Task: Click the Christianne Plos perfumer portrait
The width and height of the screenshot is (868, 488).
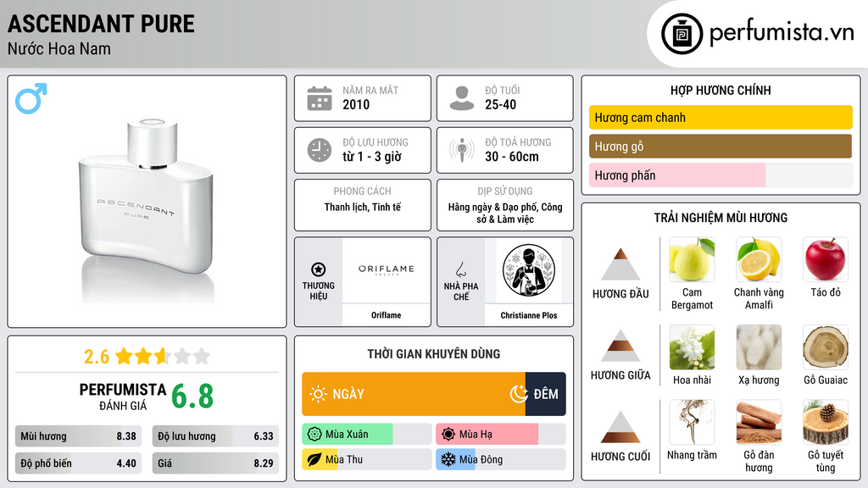Action: click(529, 270)
